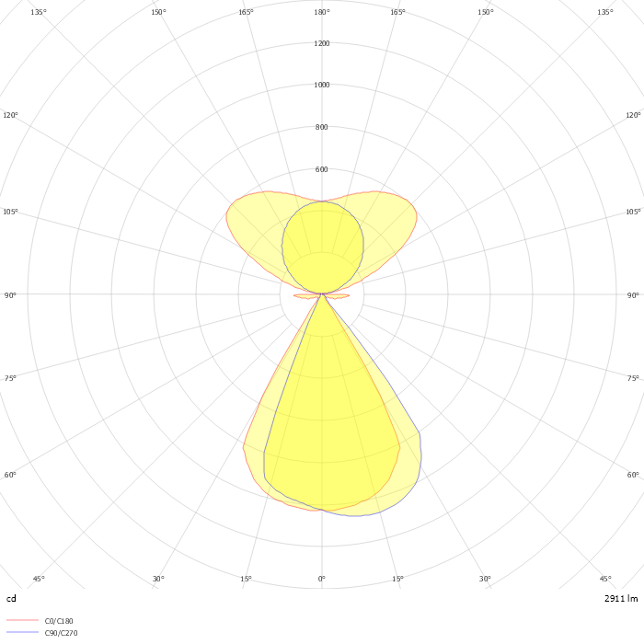Image resolution: width=644 pixels, height=644 pixels.
Task: Click the small flat horizontal lobe right of center
Action: 339,296
